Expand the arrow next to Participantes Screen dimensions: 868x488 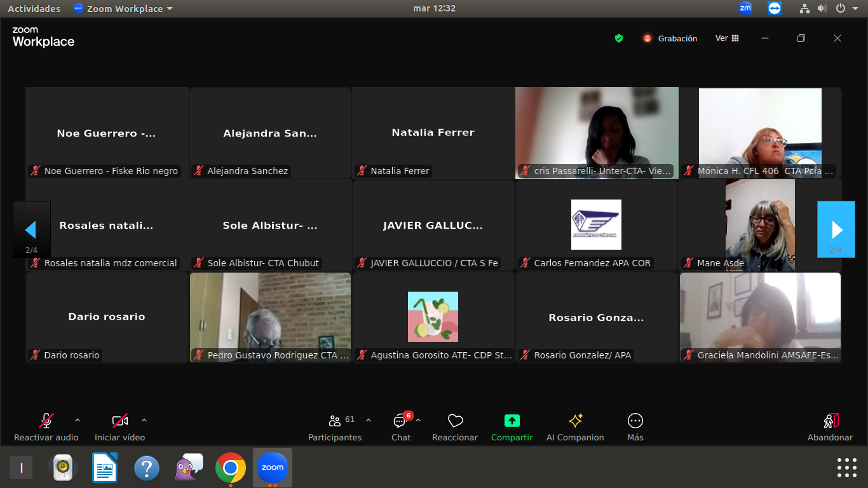[x=369, y=420]
